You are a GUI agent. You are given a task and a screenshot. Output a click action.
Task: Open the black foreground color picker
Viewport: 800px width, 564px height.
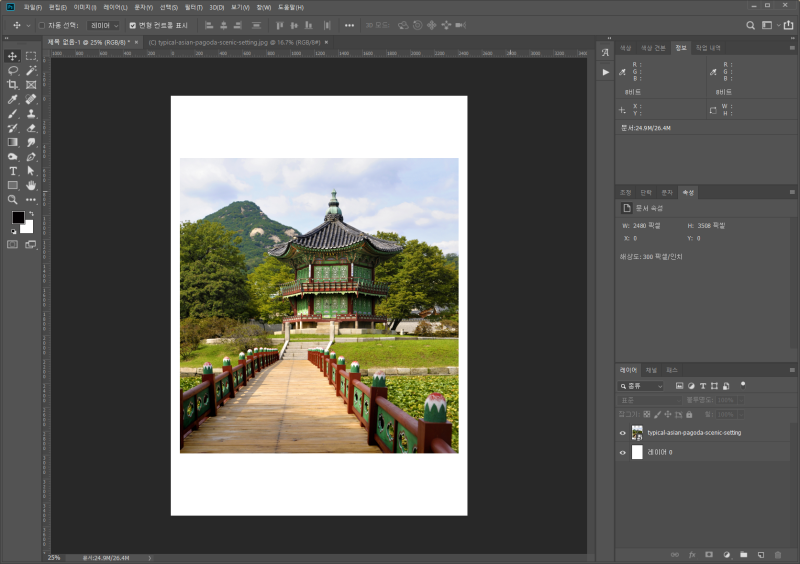click(17, 217)
